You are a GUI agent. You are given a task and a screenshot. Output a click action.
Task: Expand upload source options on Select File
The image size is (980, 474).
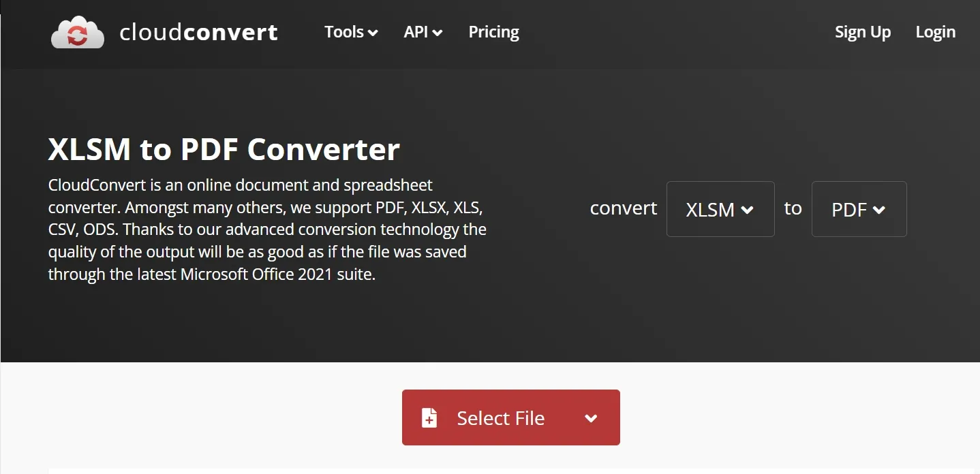click(590, 417)
